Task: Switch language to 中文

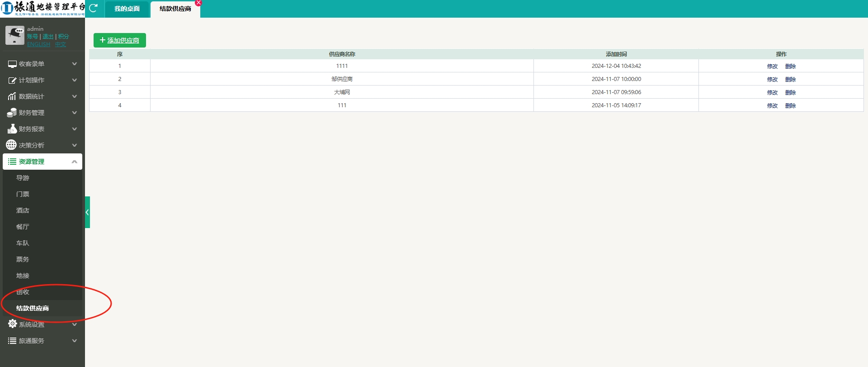Action: [61, 44]
